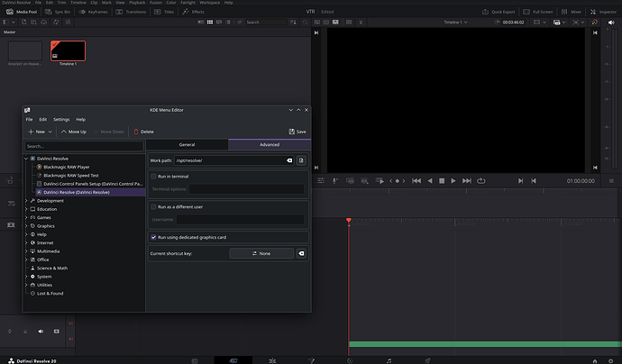
Task: Toggle loop playback
Action: pos(481,181)
